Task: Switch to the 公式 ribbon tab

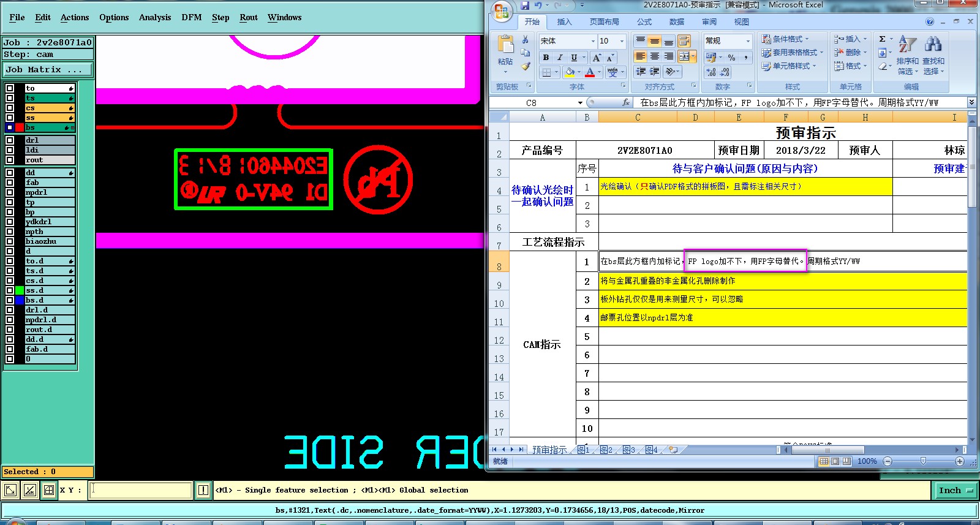Action: [644, 22]
